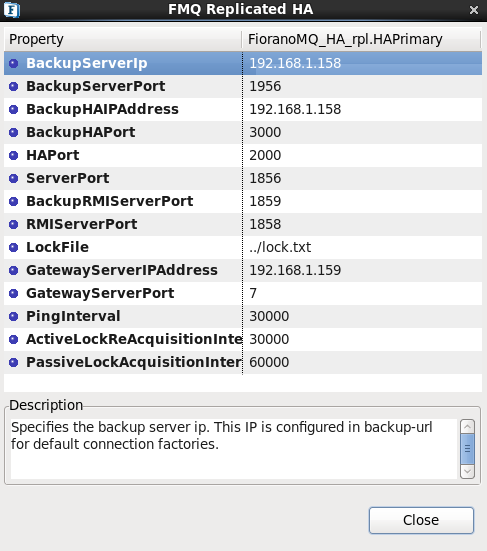
Task: Click the description scrollbar up arrow
Action: 467,427
